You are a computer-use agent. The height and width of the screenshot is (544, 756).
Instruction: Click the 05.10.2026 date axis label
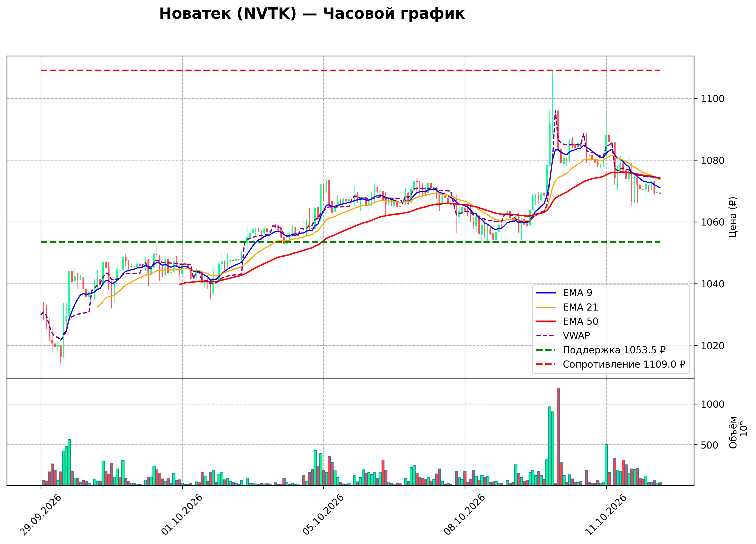[x=323, y=515]
